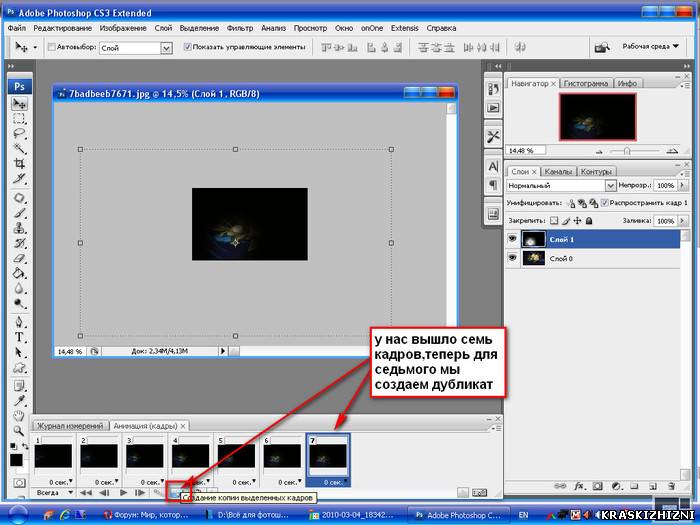
Task: Toggle Распространить кадр 1 checkbox
Action: 605,203
